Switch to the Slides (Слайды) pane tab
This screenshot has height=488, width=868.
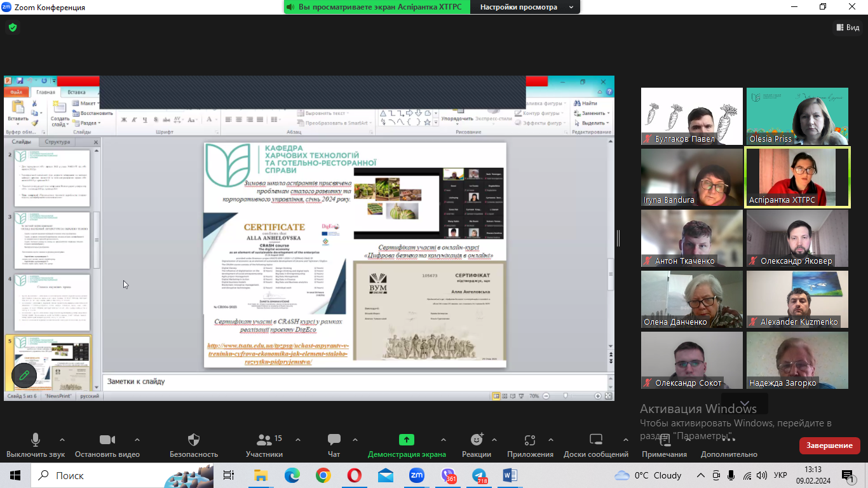22,142
